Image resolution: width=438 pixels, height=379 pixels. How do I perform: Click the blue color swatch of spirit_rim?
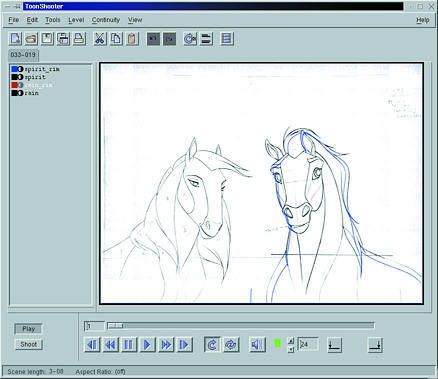click(15, 69)
